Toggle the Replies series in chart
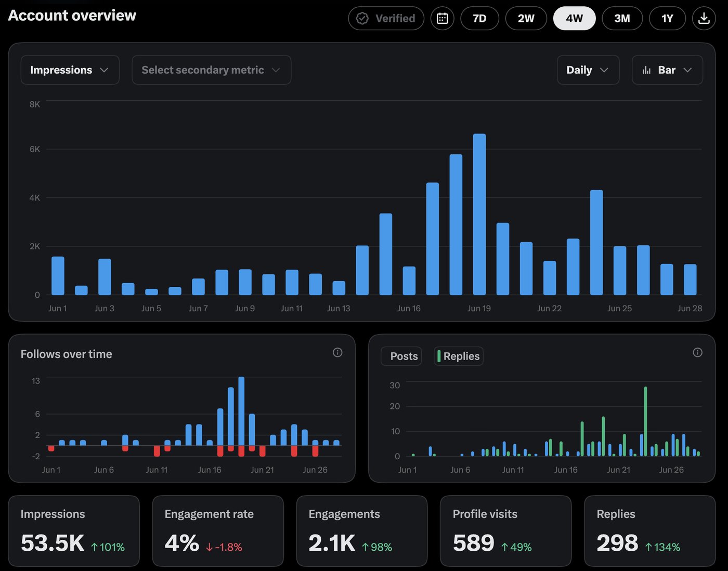The image size is (728, 571). coord(459,356)
